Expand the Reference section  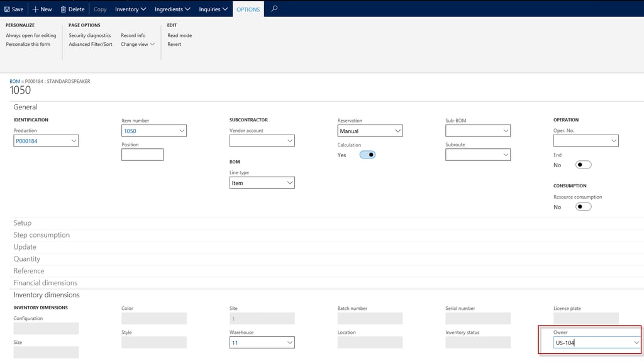click(x=29, y=271)
